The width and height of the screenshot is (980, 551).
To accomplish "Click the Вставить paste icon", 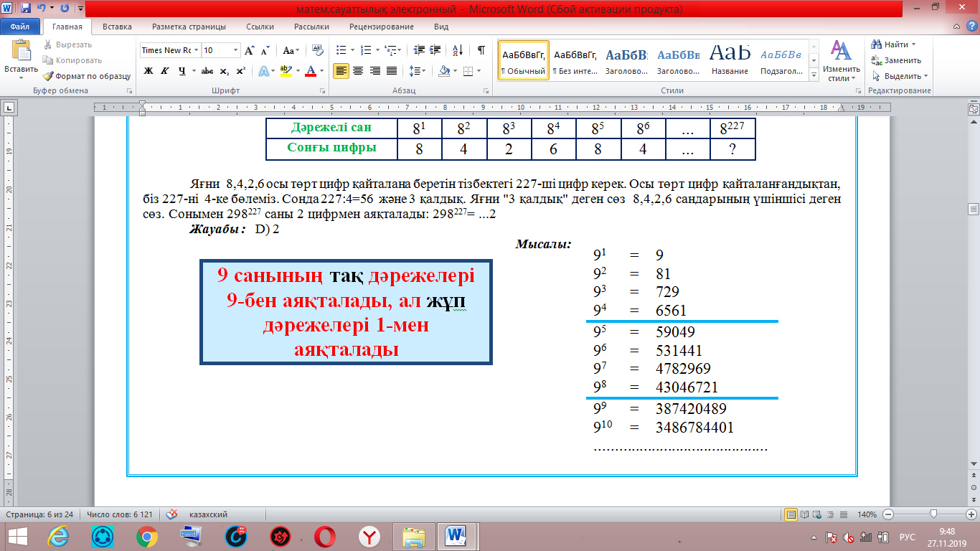I will click(21, 52).
